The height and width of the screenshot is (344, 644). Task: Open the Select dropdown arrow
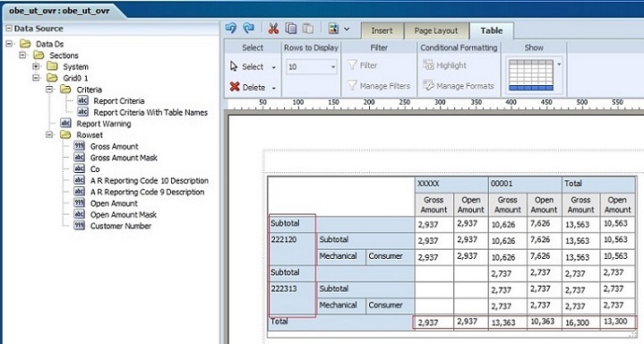(x=274, y=67)
